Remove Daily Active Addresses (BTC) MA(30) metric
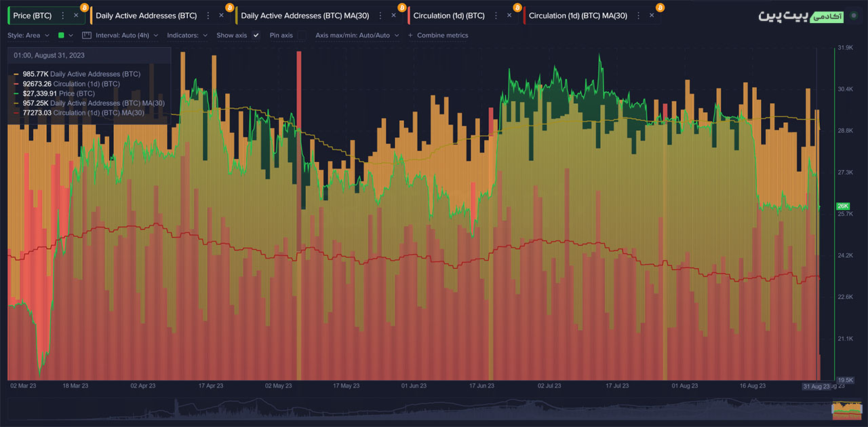The height and width of the screenshot is (427, 868). tap(393, 15)
